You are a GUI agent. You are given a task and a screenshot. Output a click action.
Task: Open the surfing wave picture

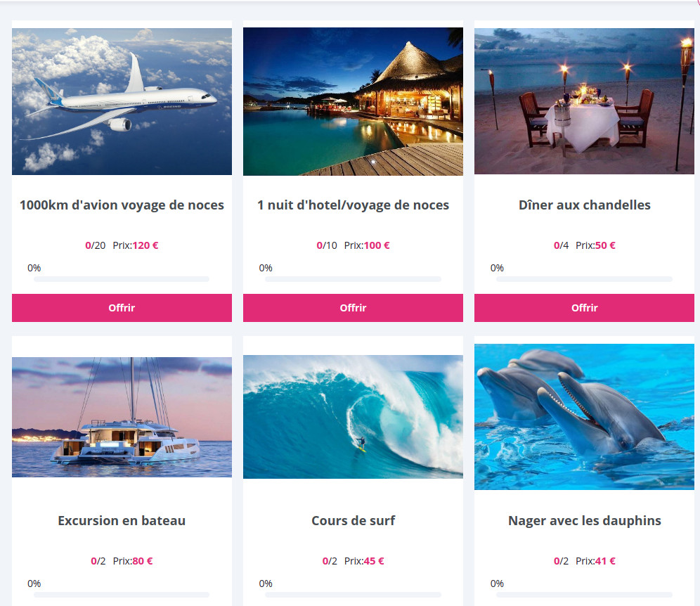click(353, 417)
